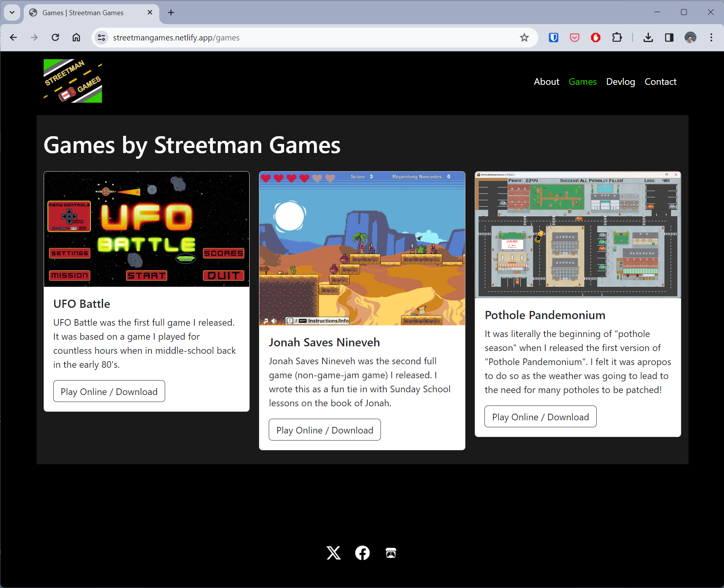Click Play Online / Download for Pothole Pandemonium
Viewport: 724px width, 588px height.
[541, 417]
